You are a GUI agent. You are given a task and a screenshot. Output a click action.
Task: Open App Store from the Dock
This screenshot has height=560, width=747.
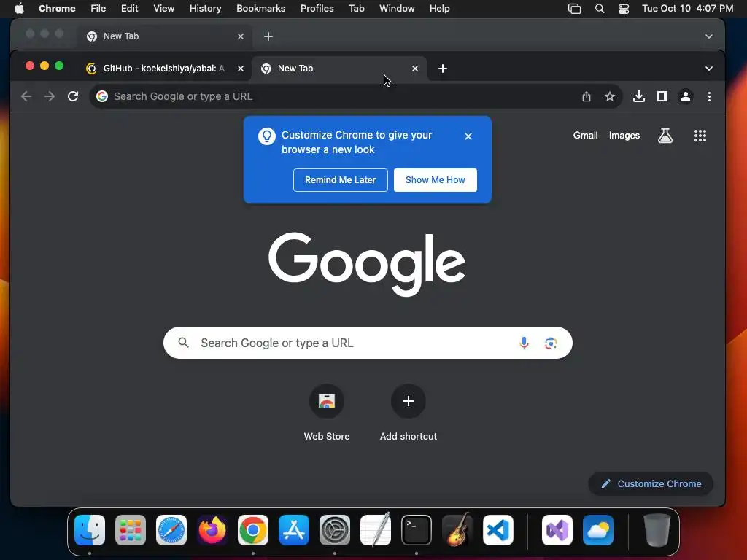click(294, 530)
